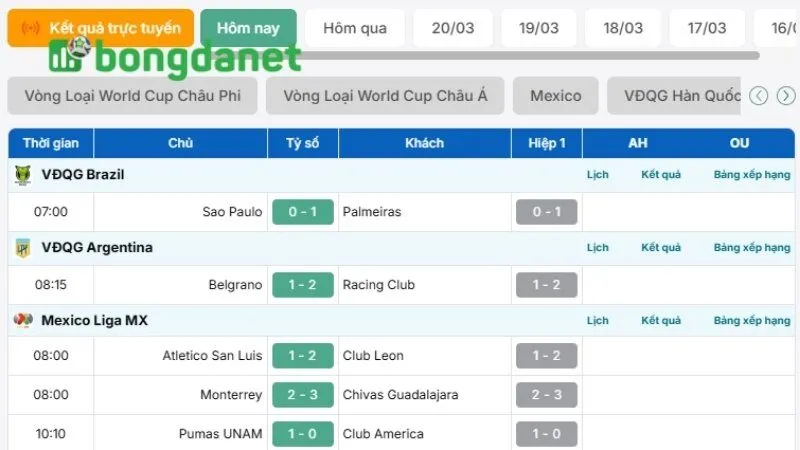The width and height of the screenshot is (800, 450).
Task: Choose the 20/03 date tab
Action: point(453,28)
